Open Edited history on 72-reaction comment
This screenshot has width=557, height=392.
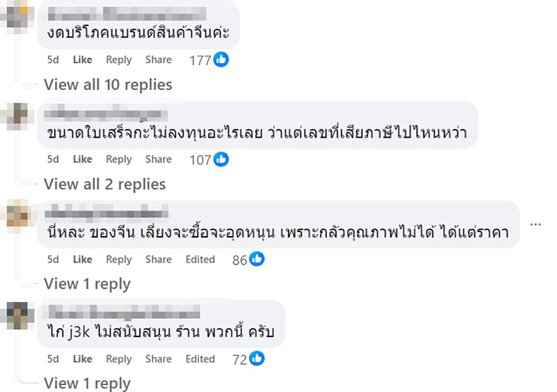point(201,359)
